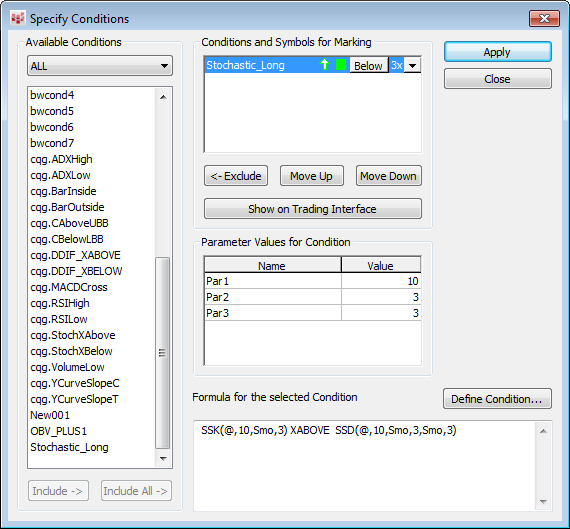Click the green color swatch for Stochastic_Long
This screenshot has height=529, width=570.
[x=341, y=65]
